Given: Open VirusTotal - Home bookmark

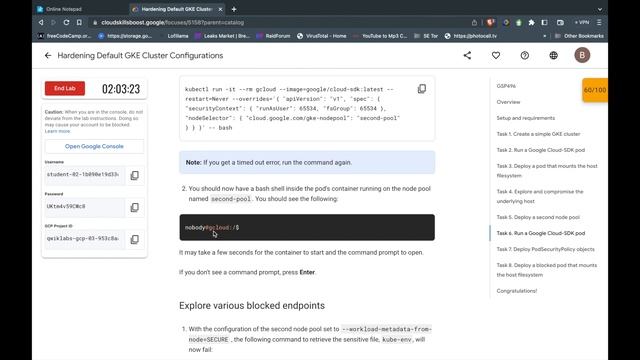Looking at the screenshot, I should click(322, 36).
